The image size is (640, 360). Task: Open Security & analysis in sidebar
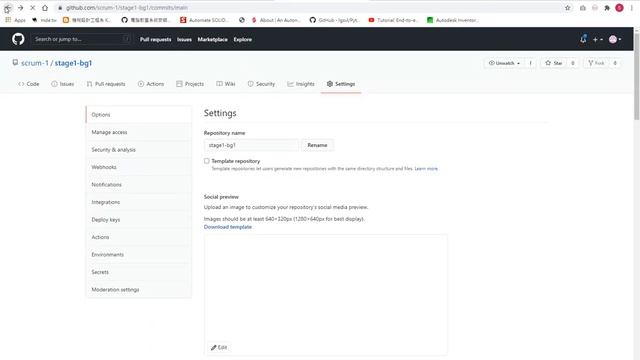(138, 150)
